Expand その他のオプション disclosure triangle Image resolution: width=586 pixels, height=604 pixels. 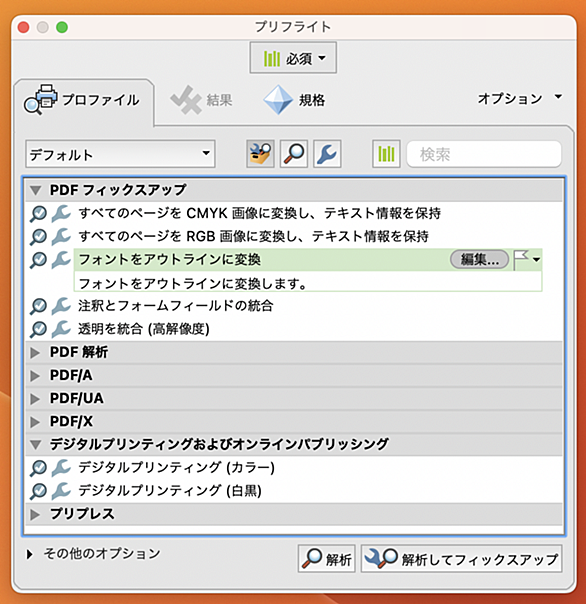pyautogui.click(x=29, y=554)
